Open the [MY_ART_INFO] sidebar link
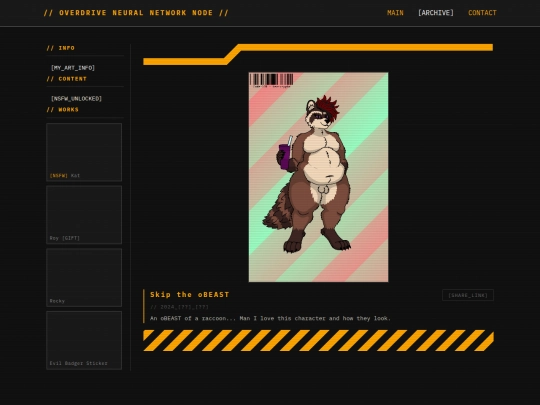Viewport: 540px width, 405px height. tap(73, 68)
